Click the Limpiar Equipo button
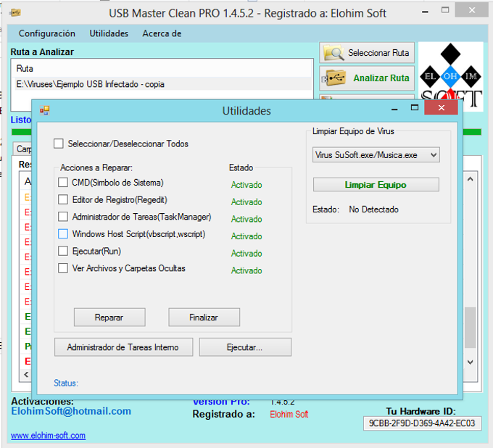493x448 pixels. (x=376, y=185)
